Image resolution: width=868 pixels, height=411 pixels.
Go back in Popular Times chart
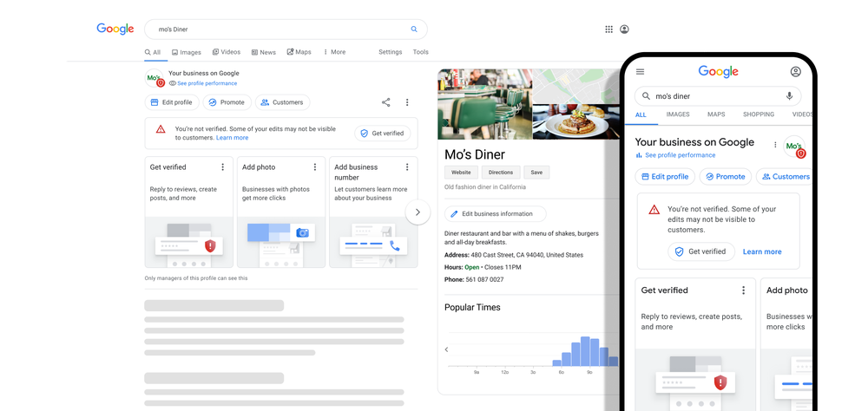coord(447,349)
